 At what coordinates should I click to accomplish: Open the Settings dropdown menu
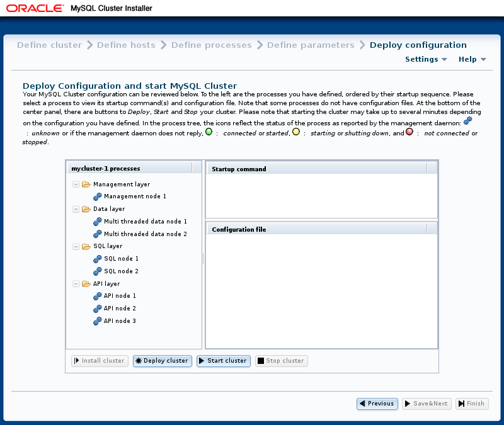[x=426, y=59]
